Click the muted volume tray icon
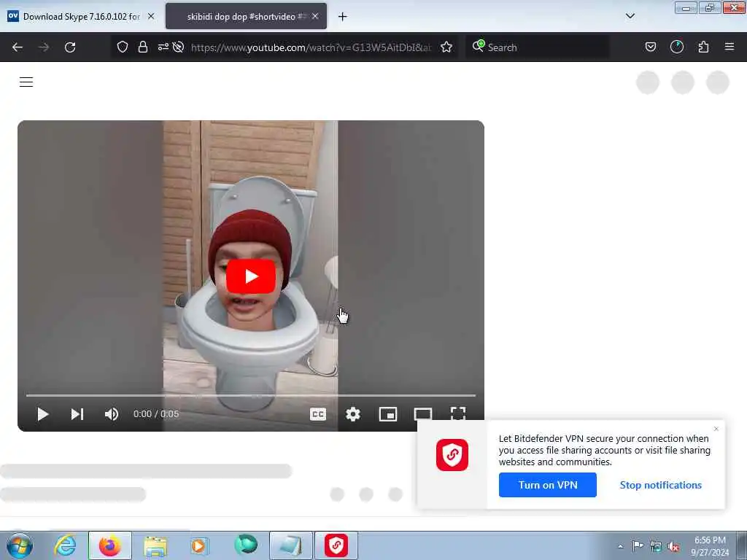 click(673, 547)
